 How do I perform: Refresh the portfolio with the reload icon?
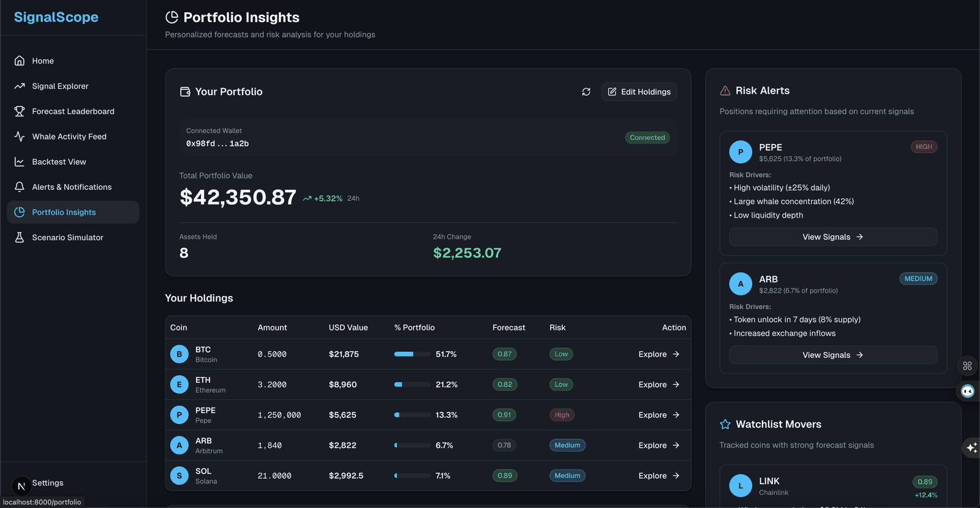click(586, 92)
